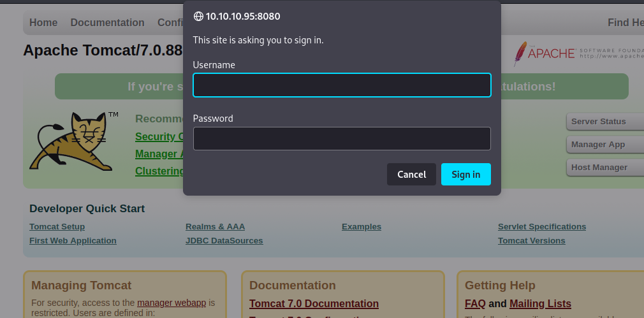Viewport: 644px width, 318px height.
Task: Open the Tomcat 7.0 Documentation link
Action: coord(314,303)
